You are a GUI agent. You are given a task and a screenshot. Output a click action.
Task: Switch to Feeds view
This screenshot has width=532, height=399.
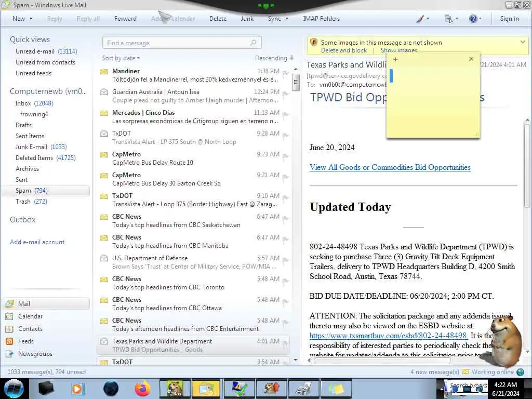[x=26, y=341]
